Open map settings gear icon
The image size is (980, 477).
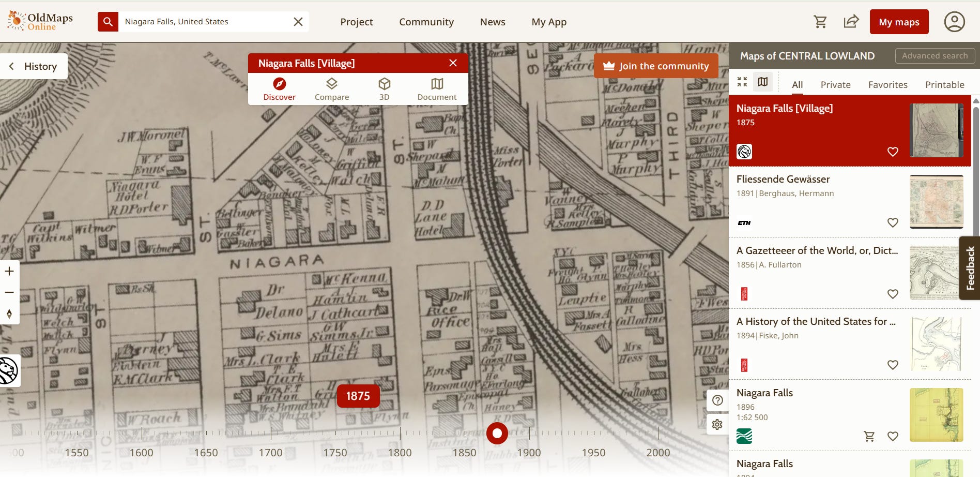717,424
